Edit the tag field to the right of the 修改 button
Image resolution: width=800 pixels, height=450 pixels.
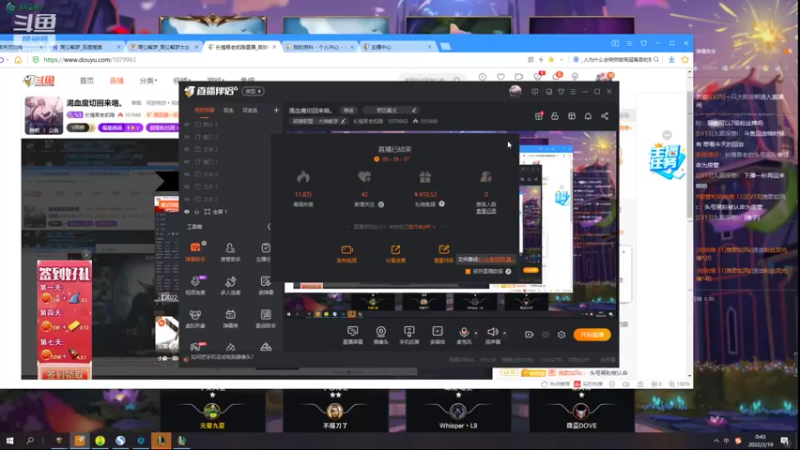pos(391,110)
